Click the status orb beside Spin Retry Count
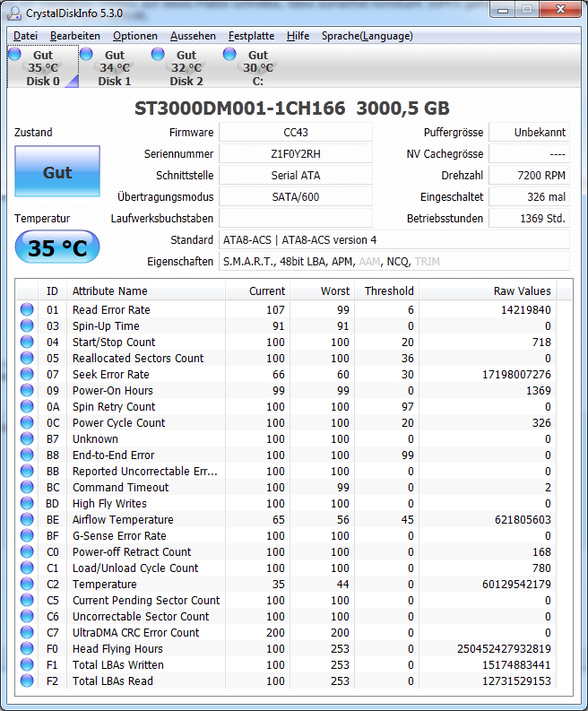Image resolution: width=588 pixels, height=711 pixels. [27, 407]
